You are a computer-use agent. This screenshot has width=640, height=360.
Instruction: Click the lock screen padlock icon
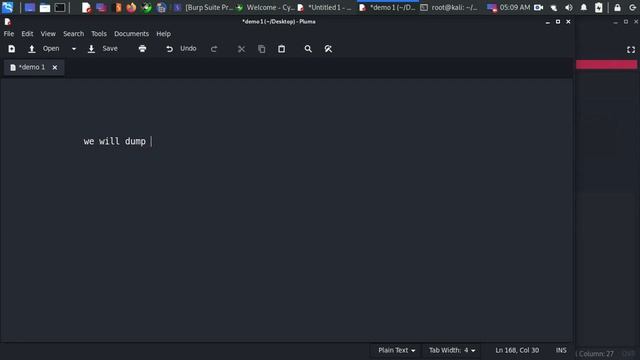pyautogui.click(x=617, y=7)
